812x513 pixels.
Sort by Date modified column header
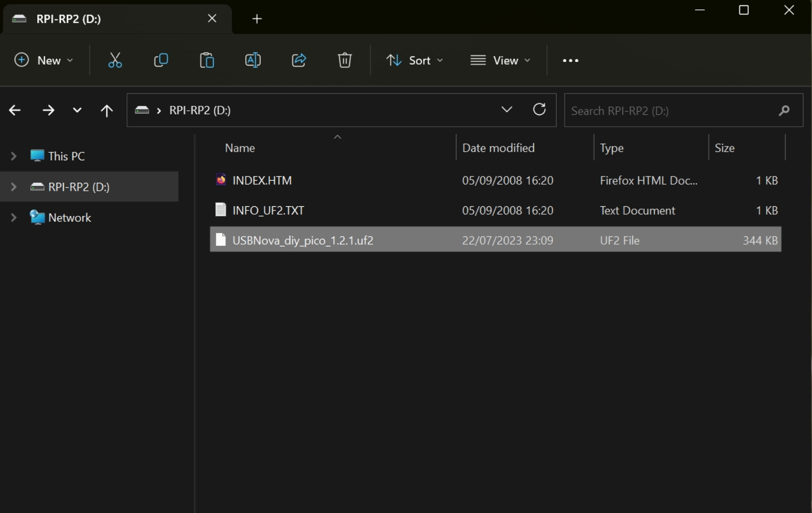click(498, 148)
